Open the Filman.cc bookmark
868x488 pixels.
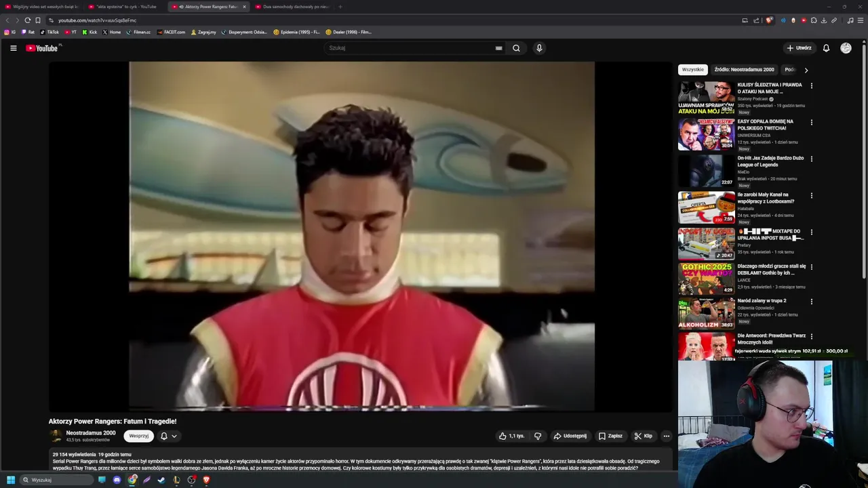tap(138, 32)
